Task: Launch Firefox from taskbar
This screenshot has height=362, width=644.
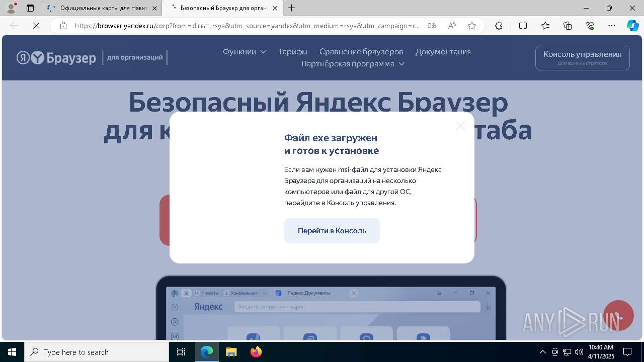Action: click(x=256, y=352)
